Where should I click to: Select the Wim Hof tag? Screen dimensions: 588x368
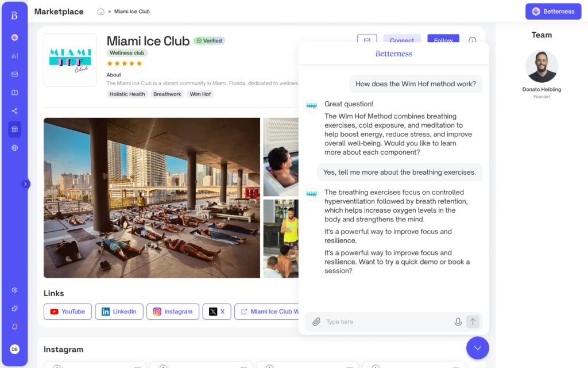point(200,94)
